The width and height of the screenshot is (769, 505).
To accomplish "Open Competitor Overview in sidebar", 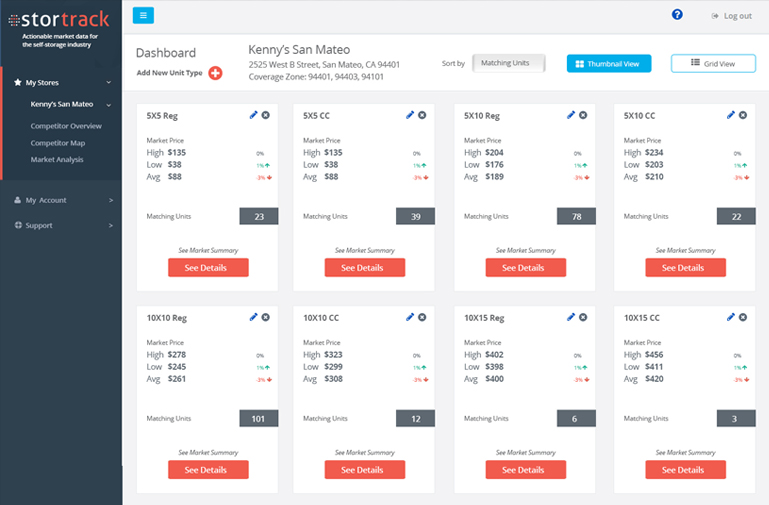I will point(66,126).
